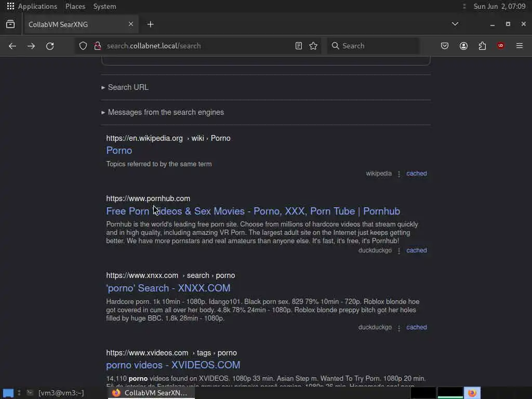Click the https://en.wikipedia.org URL text
Viewport: 532px width, 399px height.
[x=144, y=138]
